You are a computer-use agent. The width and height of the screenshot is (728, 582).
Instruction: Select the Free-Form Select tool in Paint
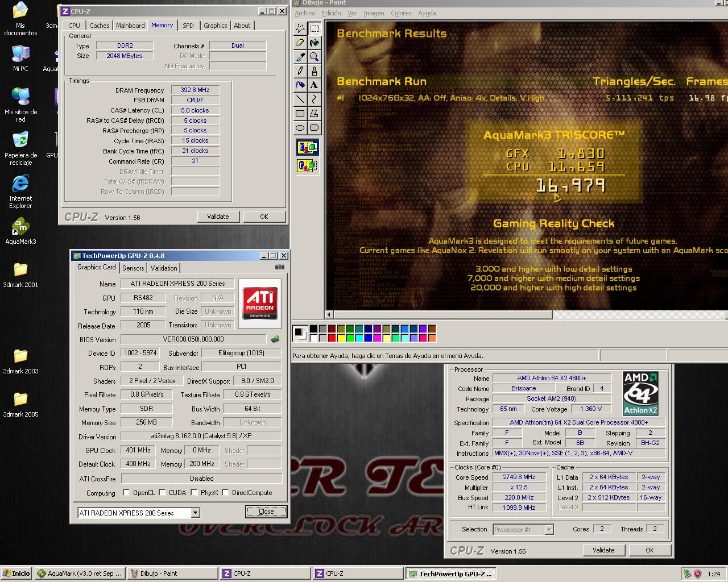(300, 28)
